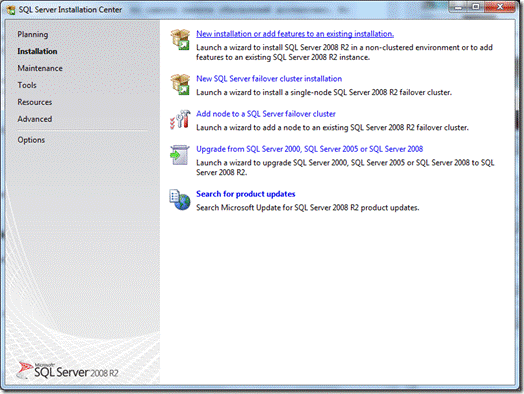
Task: Click the text 'Launch a wizard to add a node to an existing SQL Server 2008 R2 failover cluster.'
Action: tap(332, 128)
